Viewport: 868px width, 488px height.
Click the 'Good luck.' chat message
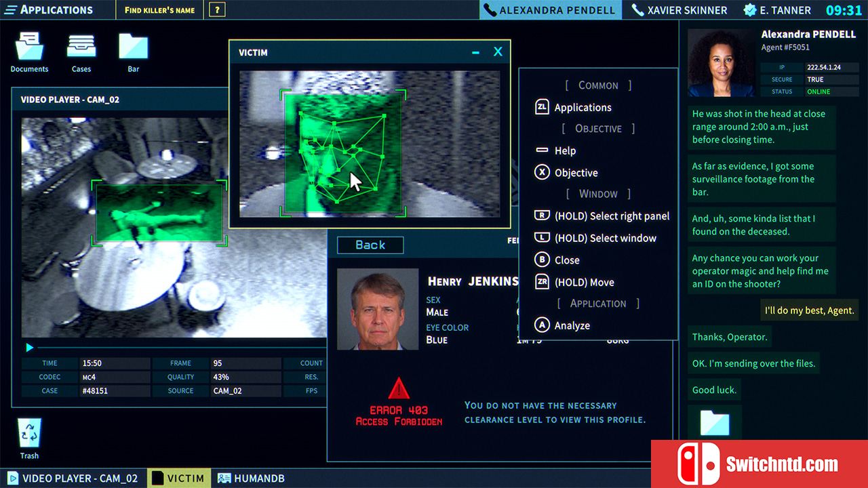[x=713, y=390]
